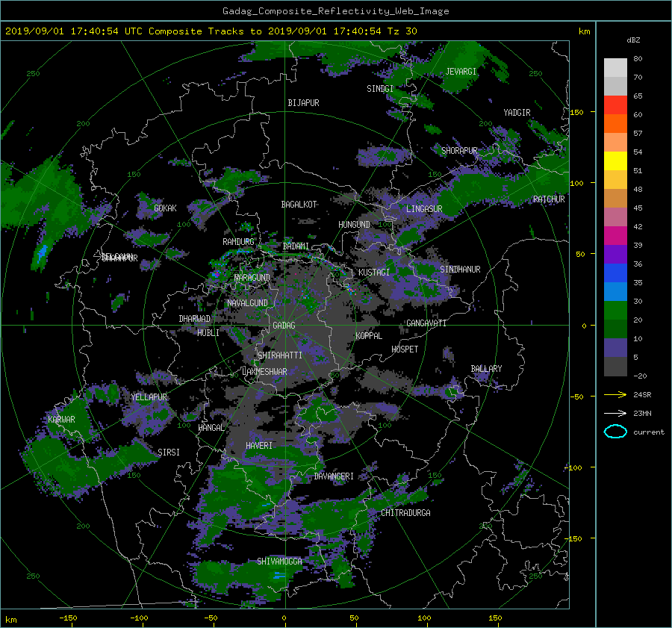Click the HUBLI label
Image resolution: width=672 pixels, height=628 pixels.
tap(208, 333)
